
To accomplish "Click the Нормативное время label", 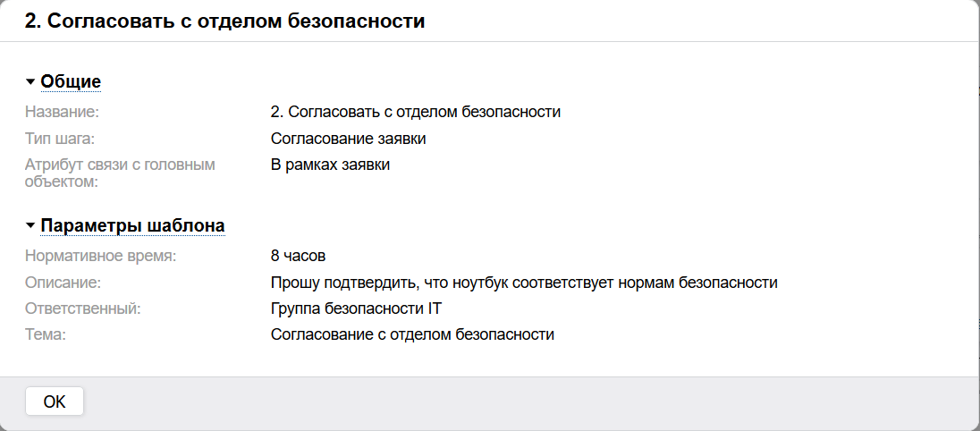I will (x=101, y=257).
